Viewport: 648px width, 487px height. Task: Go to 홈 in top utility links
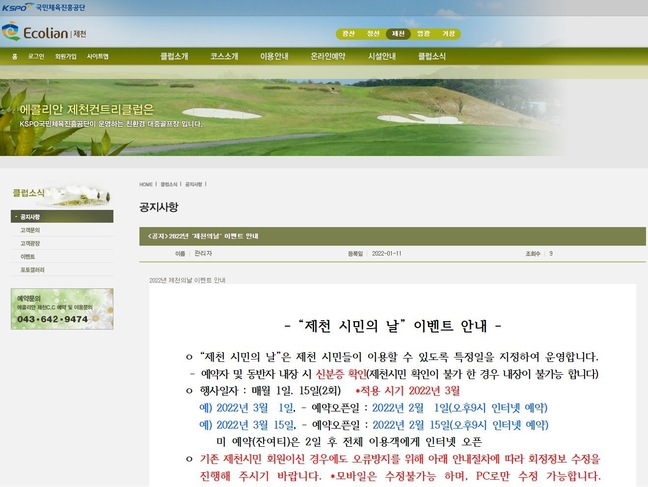(14, 56)
